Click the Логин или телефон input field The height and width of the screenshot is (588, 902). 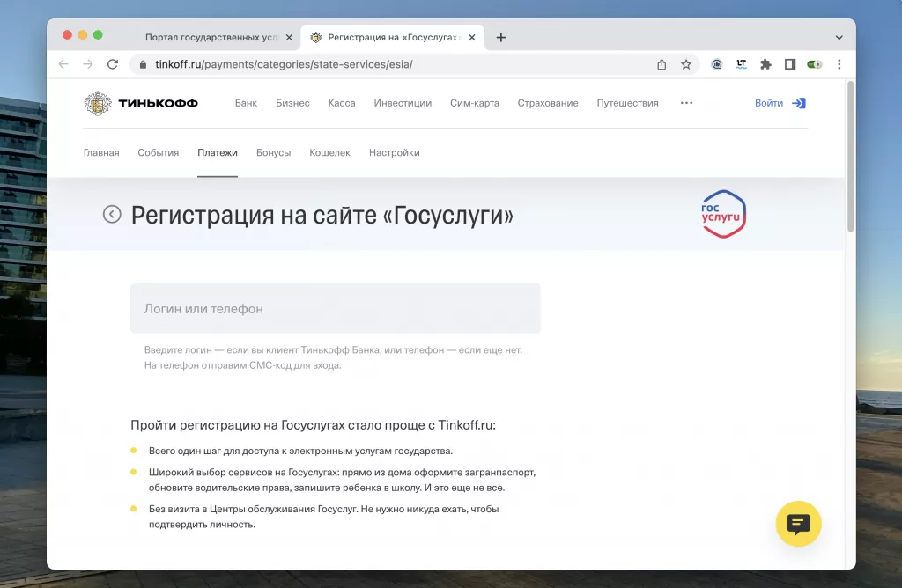[336, 308]
